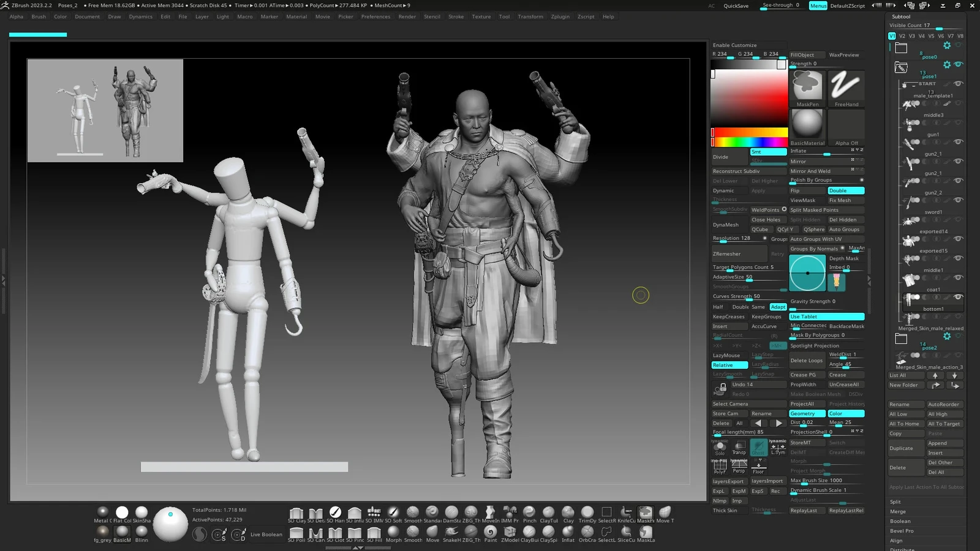This screenshot has height=551, width=980.
Task: Choose the SkinShade material sphere
Action: (141, 512)
